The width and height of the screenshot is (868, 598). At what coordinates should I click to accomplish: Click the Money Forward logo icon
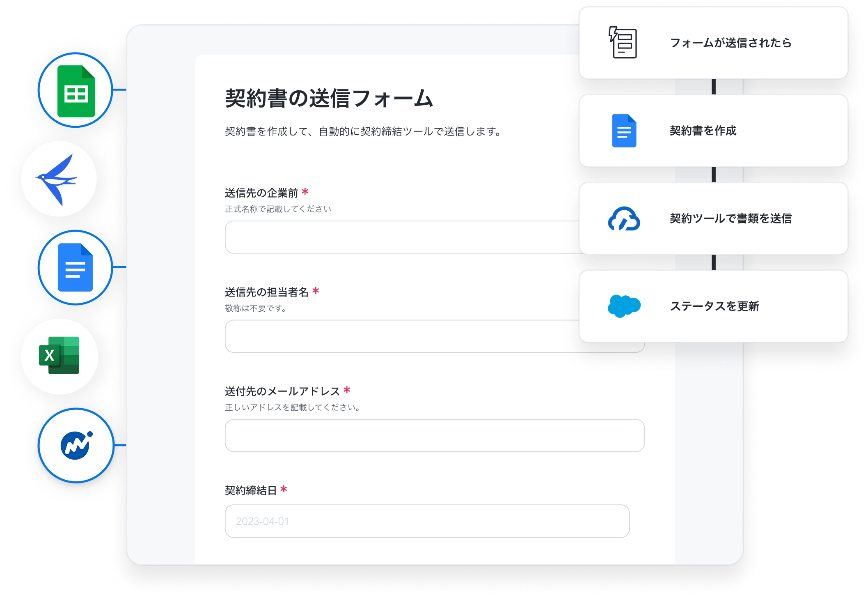tap(76, 445)
